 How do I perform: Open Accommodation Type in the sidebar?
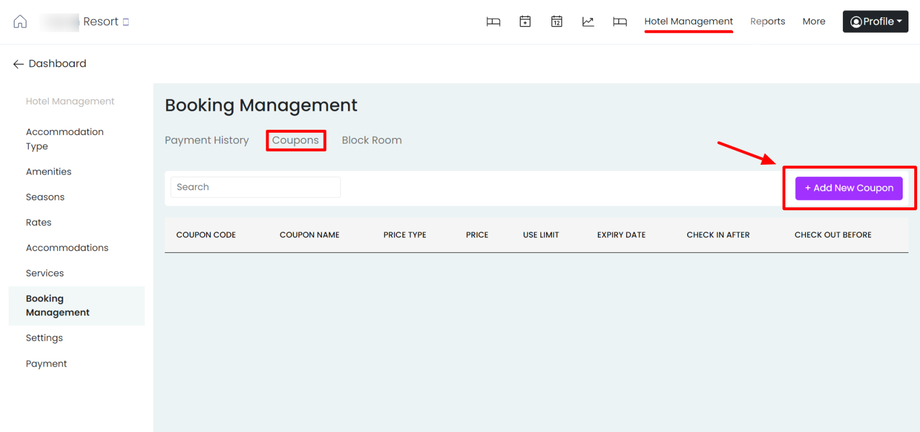[x=65, y=139]
